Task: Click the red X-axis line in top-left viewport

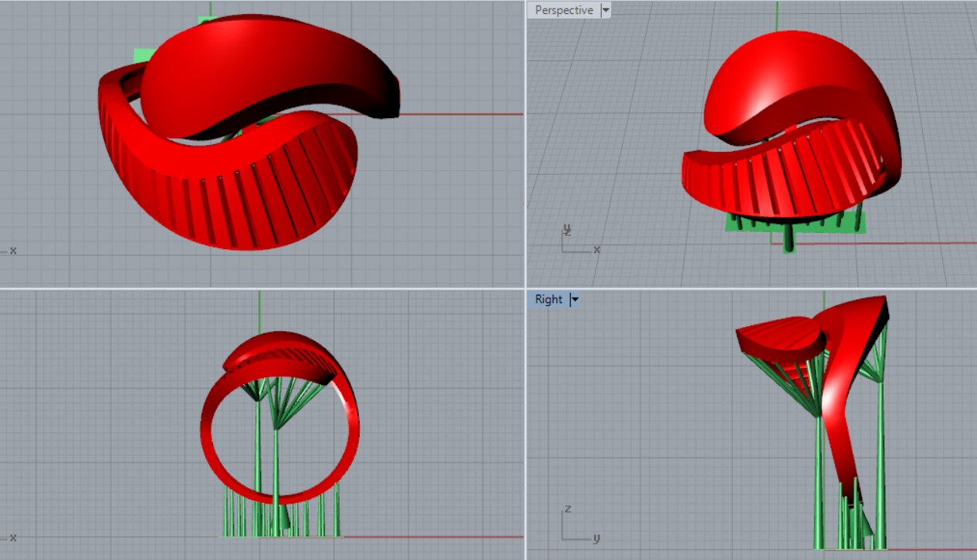Action: (x=463, y=114)
